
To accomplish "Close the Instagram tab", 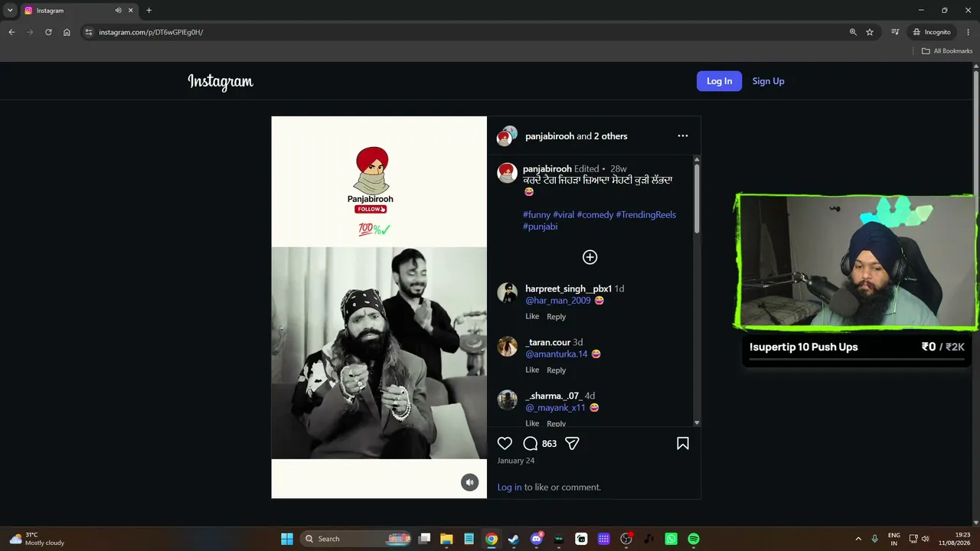I will tap(131, 11).
